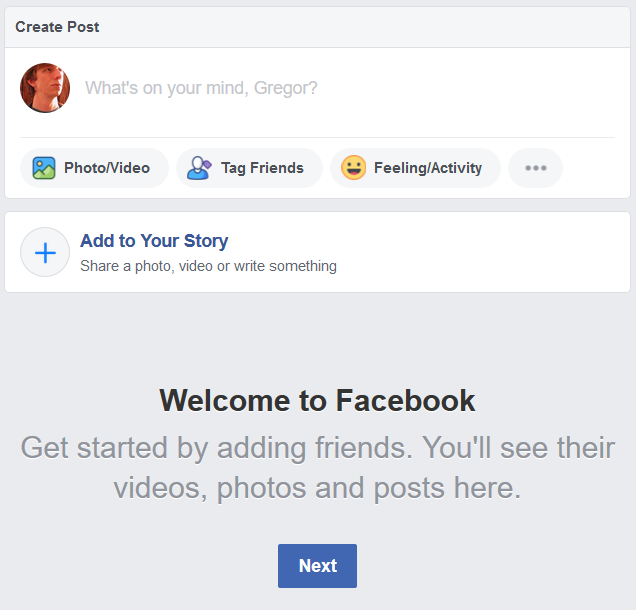The height and width of the screenshot is (610, 636).
Task: Click the smiley face Feeling icon
Action: [x=353, y=168]
